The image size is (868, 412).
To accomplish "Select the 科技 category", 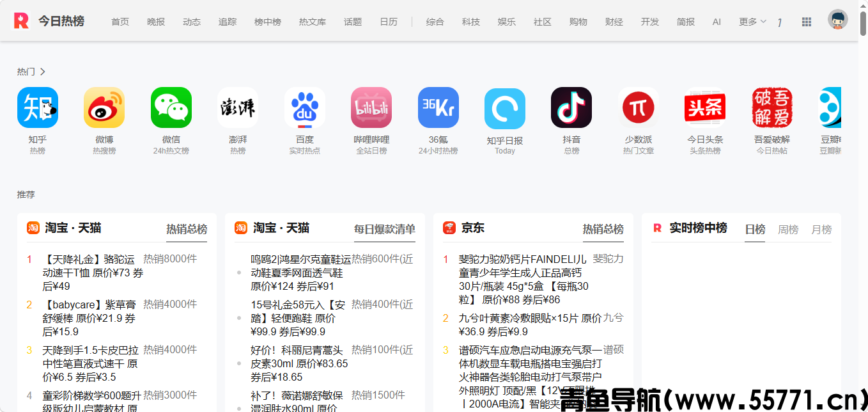I will tap(471, 22).
